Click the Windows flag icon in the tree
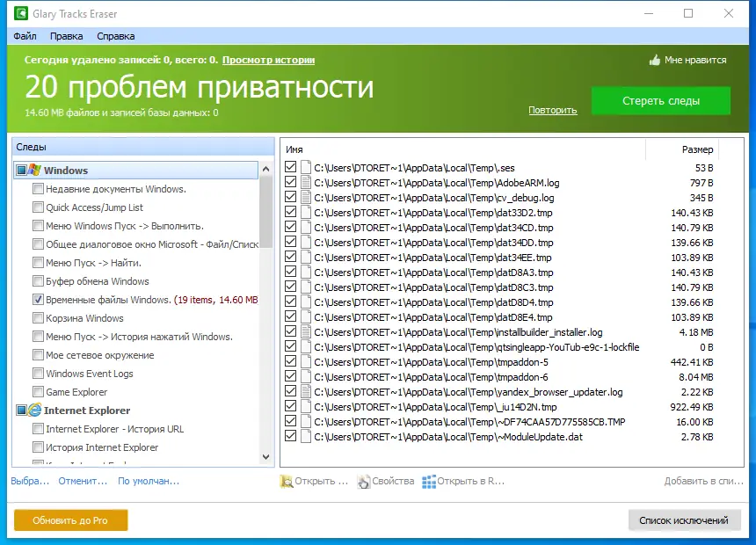 pyautogui.click(x=34, y=170)
